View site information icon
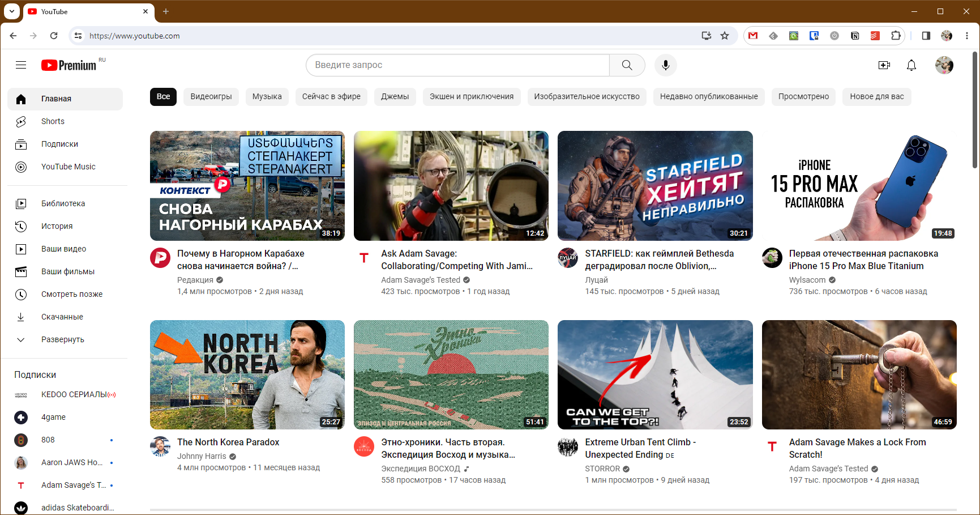Viewport: 980px width, 515px height. (x=78, y=36)
